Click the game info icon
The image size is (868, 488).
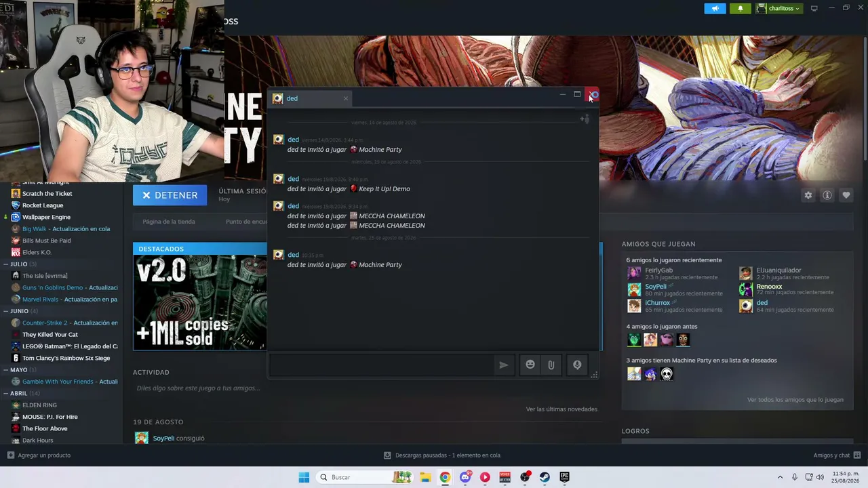click(827, 195)
